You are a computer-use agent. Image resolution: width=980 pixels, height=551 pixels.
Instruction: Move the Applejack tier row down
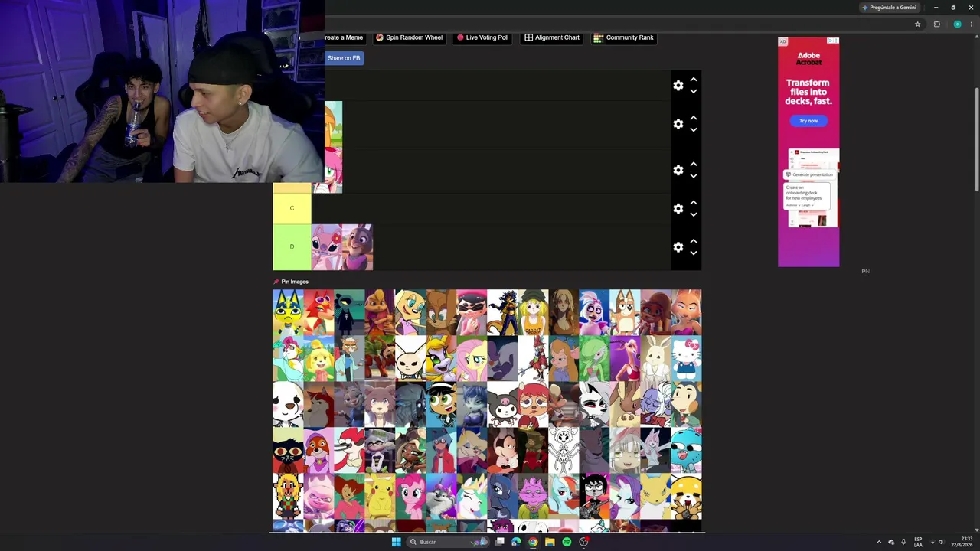point(694,129)
